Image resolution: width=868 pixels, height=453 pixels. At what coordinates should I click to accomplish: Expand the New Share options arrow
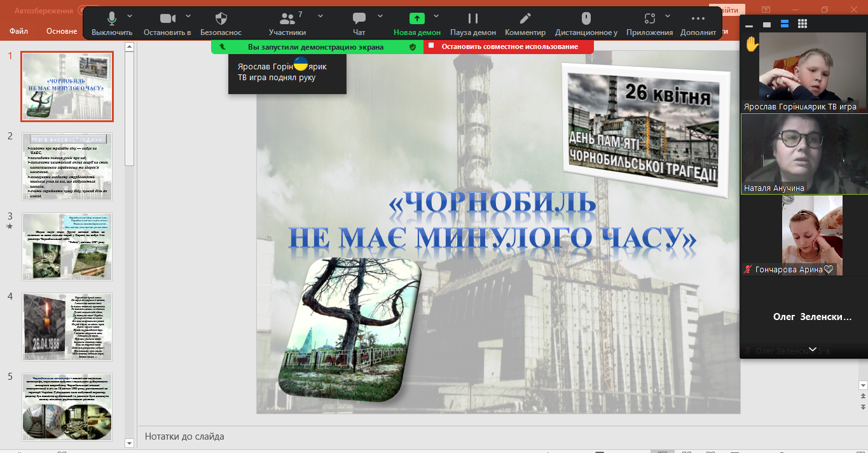(436, 16)
